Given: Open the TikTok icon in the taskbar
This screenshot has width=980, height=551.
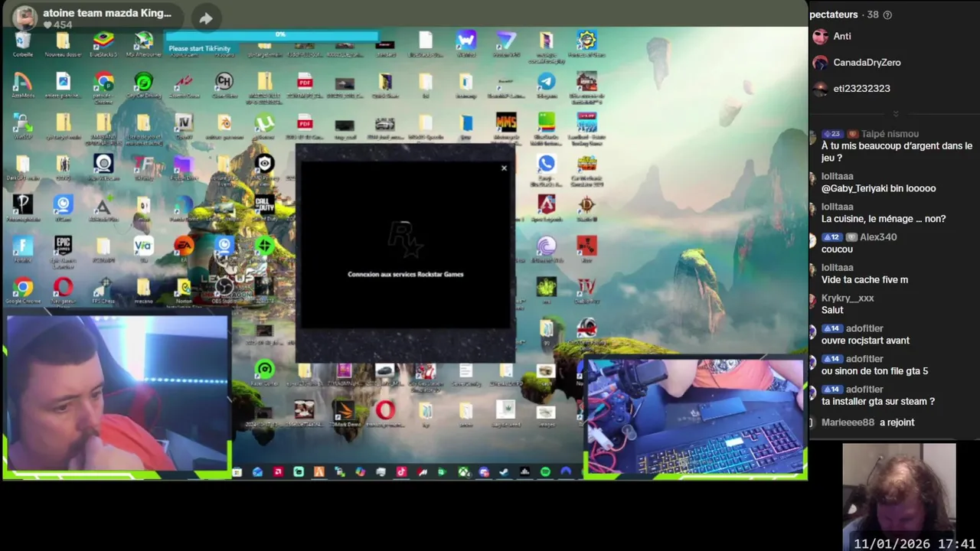Looking at the screenshot, I should point(401,471).
